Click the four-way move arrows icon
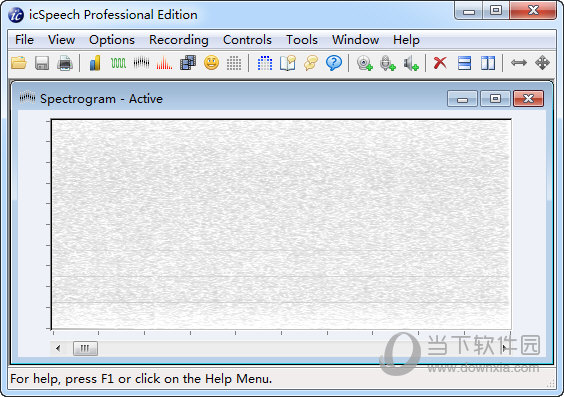The image size is (564, 397). (542, 63)
